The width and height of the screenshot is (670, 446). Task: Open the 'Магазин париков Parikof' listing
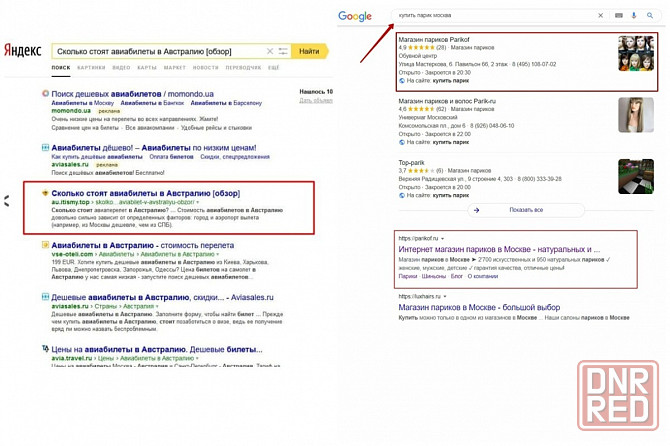[x=434, y=39]
